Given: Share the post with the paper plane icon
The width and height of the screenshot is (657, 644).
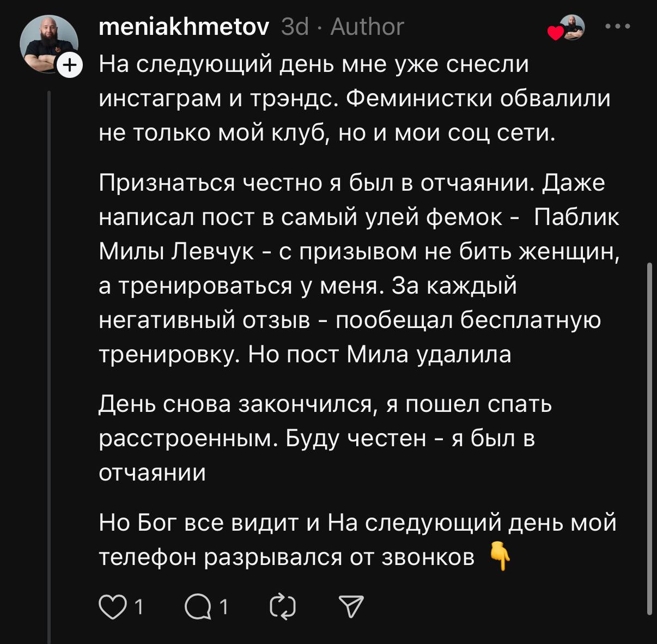Looking at the screenshot, I should tap(351, 606).
